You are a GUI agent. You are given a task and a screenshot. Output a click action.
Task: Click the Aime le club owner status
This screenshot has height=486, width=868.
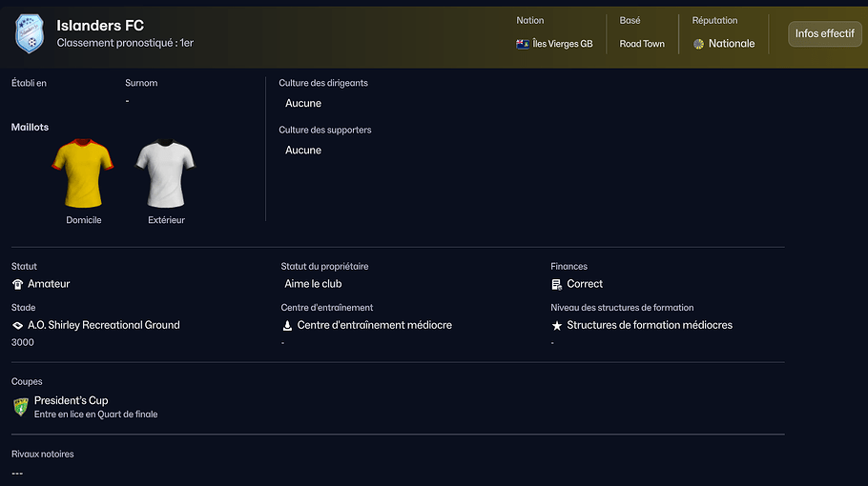(313, 284)
